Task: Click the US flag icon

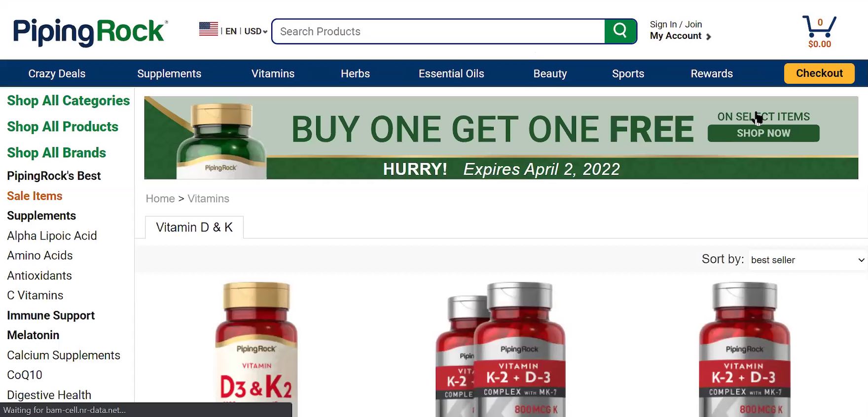Action: tap(208, 29)
